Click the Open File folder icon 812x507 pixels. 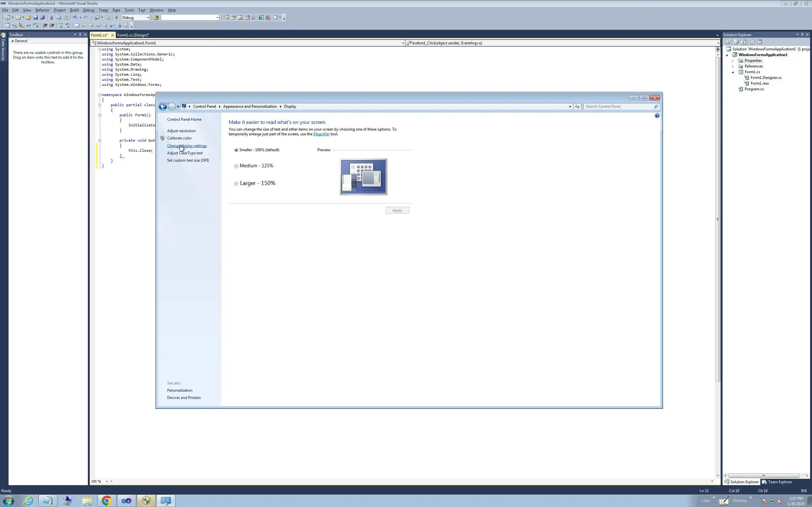tap(29, 17)
